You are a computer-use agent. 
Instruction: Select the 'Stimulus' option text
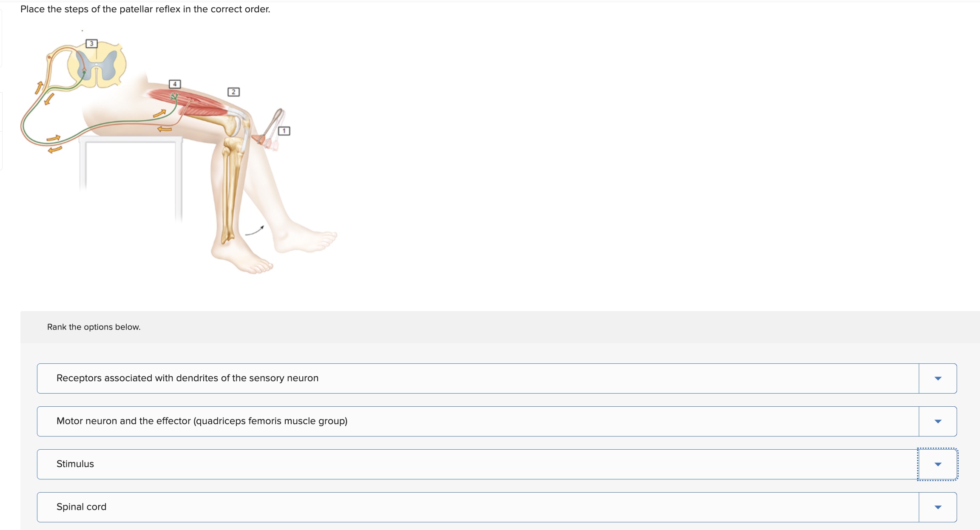[x=75, y=464]
